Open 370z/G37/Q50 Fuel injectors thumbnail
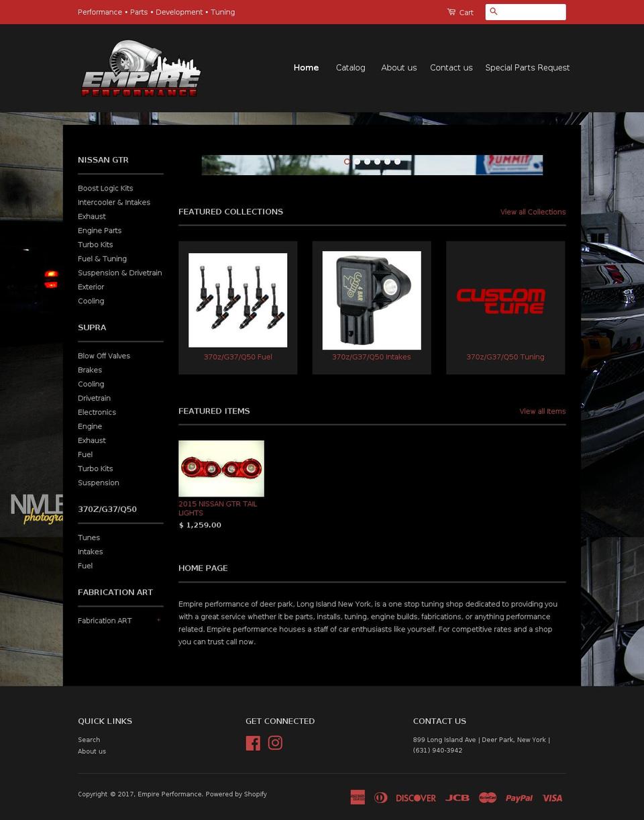Image resolution: width=644 pixels, height=820 pixels. point(237,300)
